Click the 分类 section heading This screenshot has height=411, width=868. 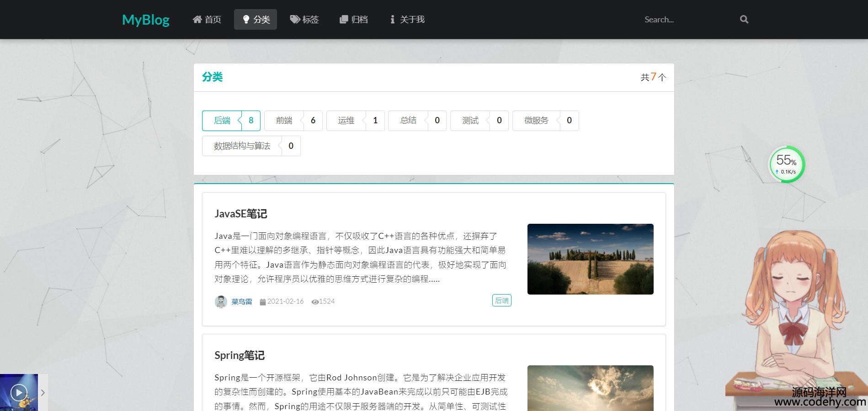pyautogui.click(x=212, y=77)
